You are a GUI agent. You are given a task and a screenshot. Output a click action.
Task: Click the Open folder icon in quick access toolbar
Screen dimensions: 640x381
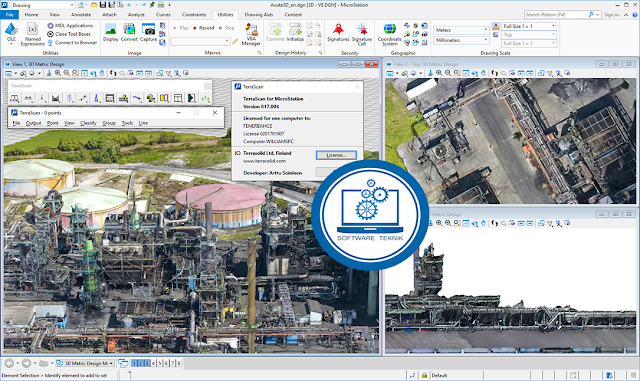coord(94,5)
